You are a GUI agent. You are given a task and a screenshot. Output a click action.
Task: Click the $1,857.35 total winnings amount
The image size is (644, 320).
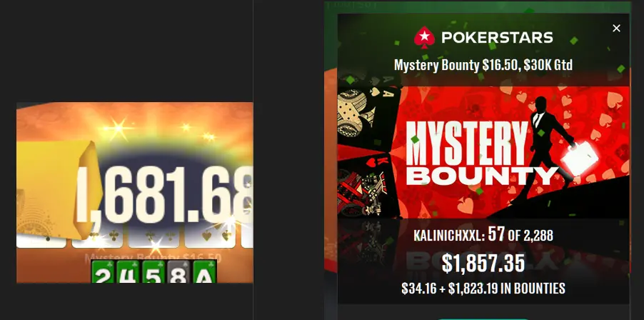[x=483, y=264]
